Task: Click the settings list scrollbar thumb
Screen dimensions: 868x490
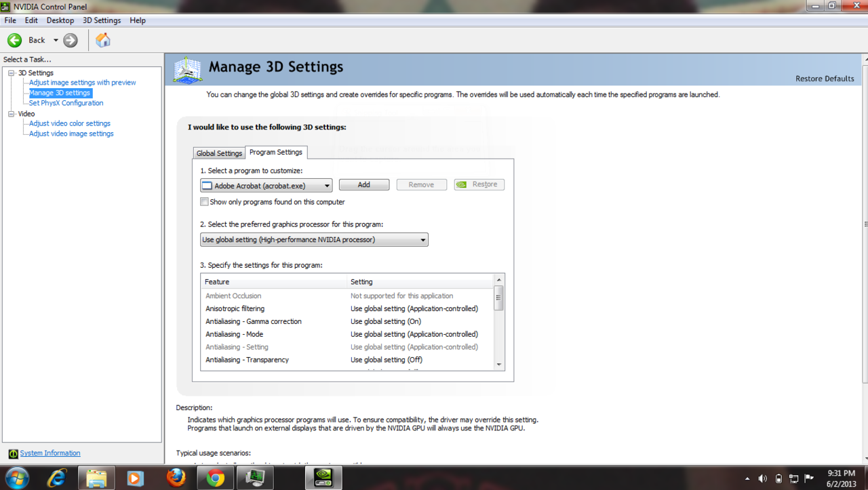Action: [499, 298]
